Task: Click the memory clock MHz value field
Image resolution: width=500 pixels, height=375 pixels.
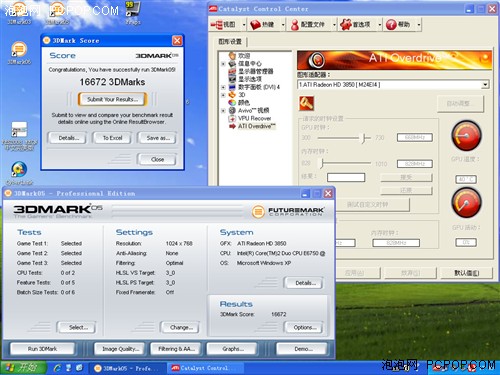Action: [x=415, y=164]
